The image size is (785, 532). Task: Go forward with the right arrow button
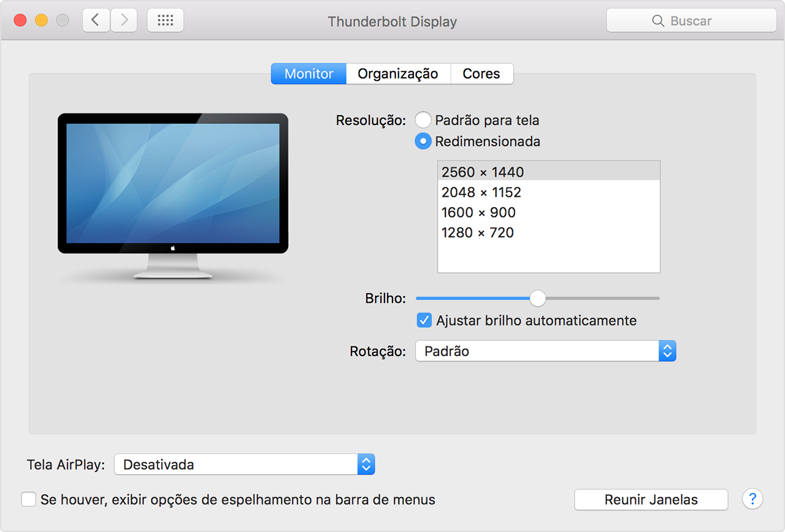tap(124, 20)
